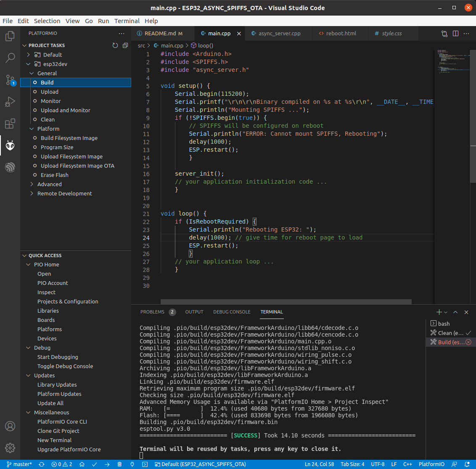Click Serial Monitor plug icon in status bar
476x469 pixels.
tap(132, 464)
